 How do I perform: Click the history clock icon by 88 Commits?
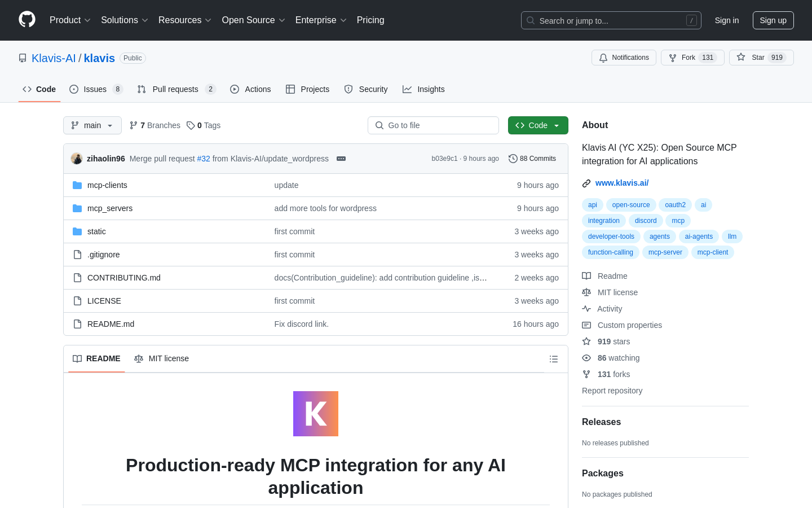coord(513,159)
